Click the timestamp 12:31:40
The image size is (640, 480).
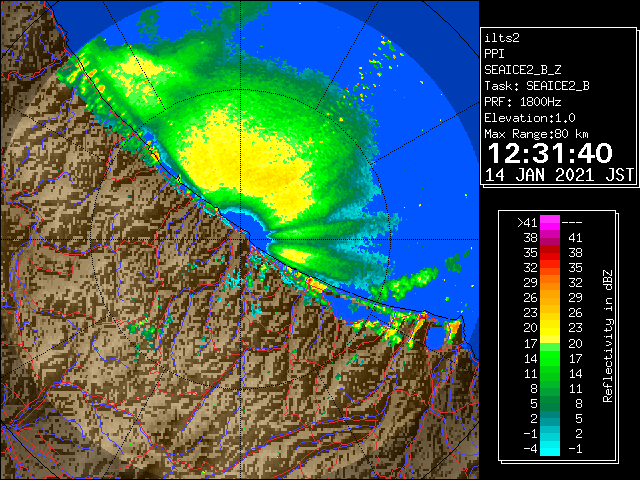550,153
